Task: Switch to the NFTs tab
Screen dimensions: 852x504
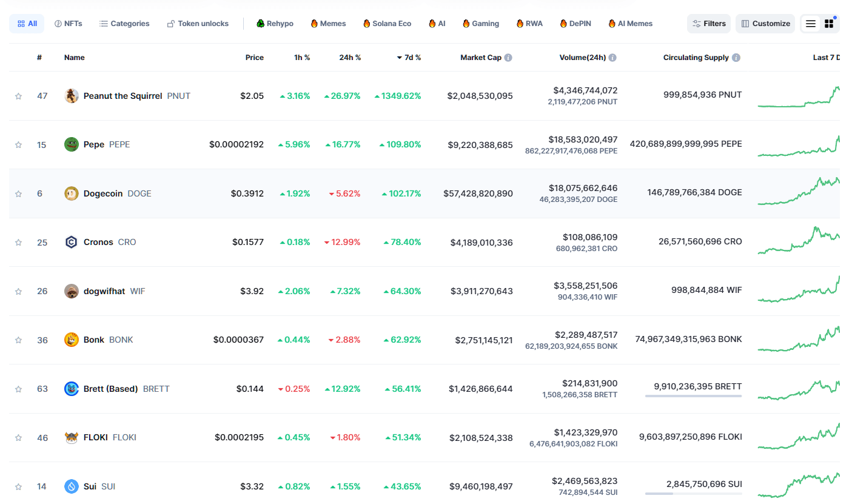Action: click(x=68, y=24)
